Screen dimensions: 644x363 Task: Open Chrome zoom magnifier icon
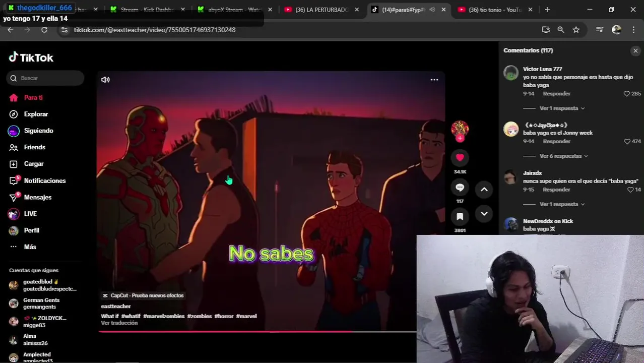pos(560,30)
